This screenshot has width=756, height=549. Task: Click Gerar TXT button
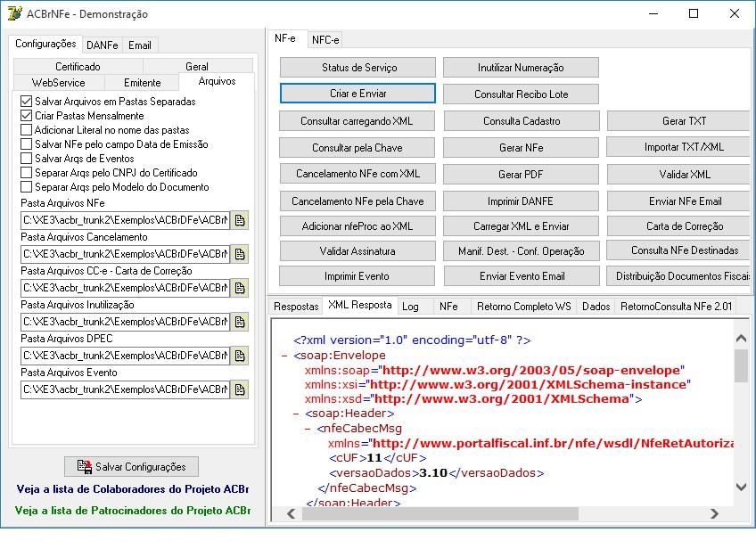(x=678, y=121)
